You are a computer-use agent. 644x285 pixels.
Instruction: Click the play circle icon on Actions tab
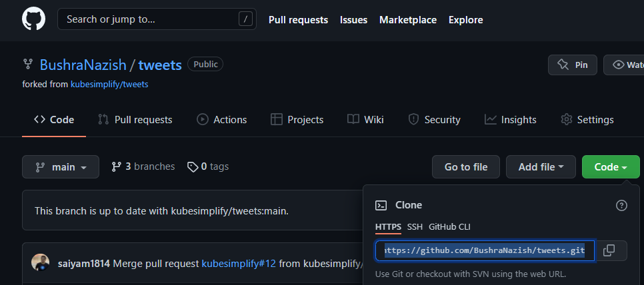(x=203, y=119)
